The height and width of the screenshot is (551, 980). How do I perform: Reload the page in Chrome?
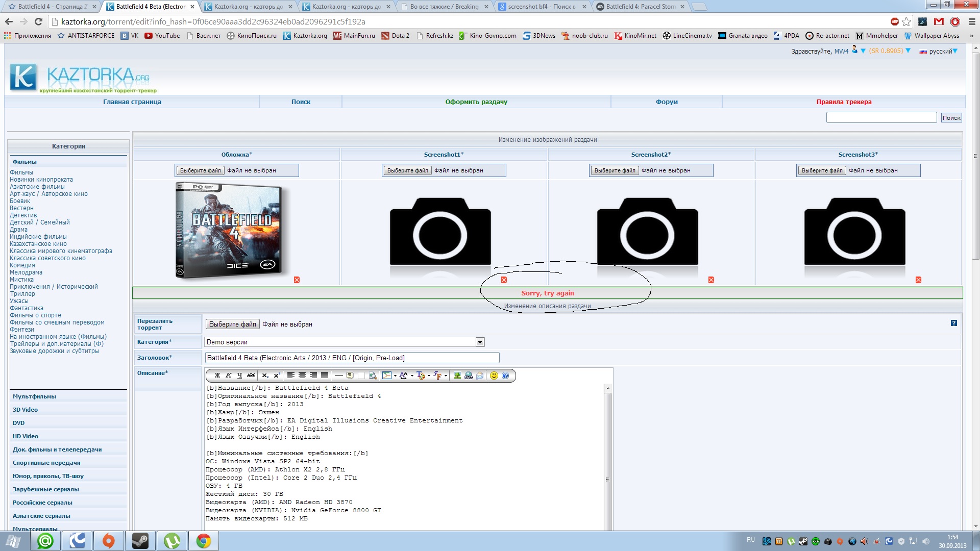point(38,21)
